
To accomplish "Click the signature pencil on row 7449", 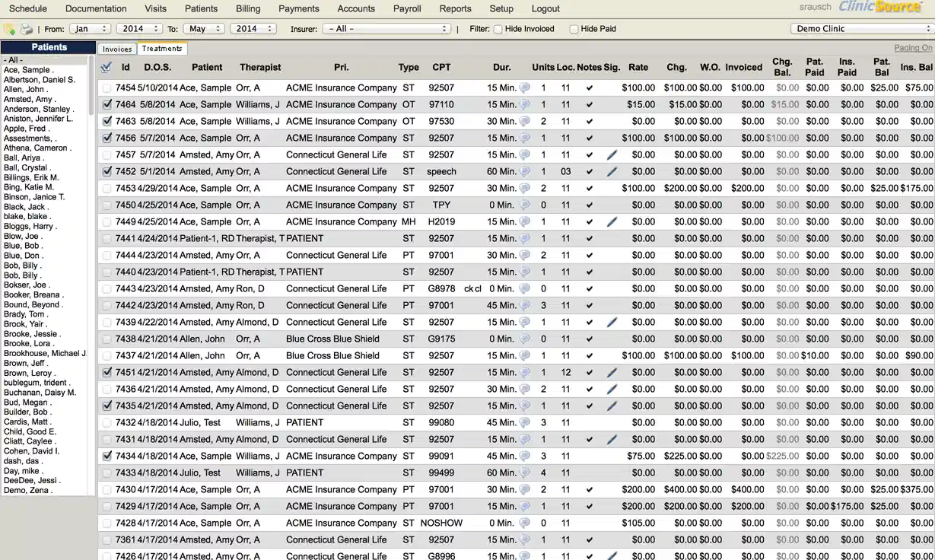I will 612,221.
